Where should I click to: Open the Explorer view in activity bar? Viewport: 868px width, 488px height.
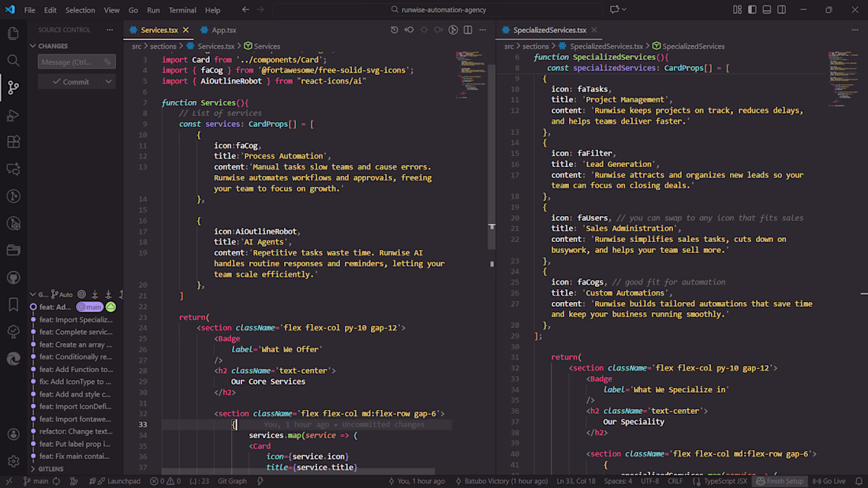tap(13, 33)
